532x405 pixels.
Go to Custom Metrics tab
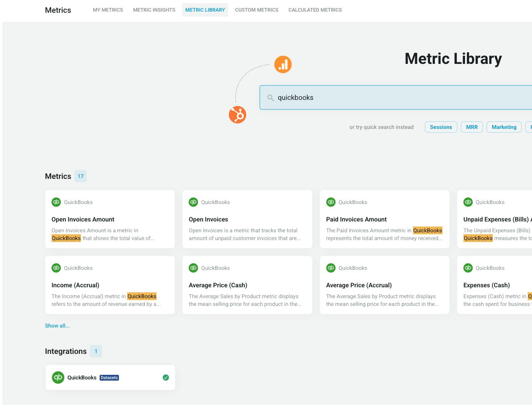pos(257,10)
